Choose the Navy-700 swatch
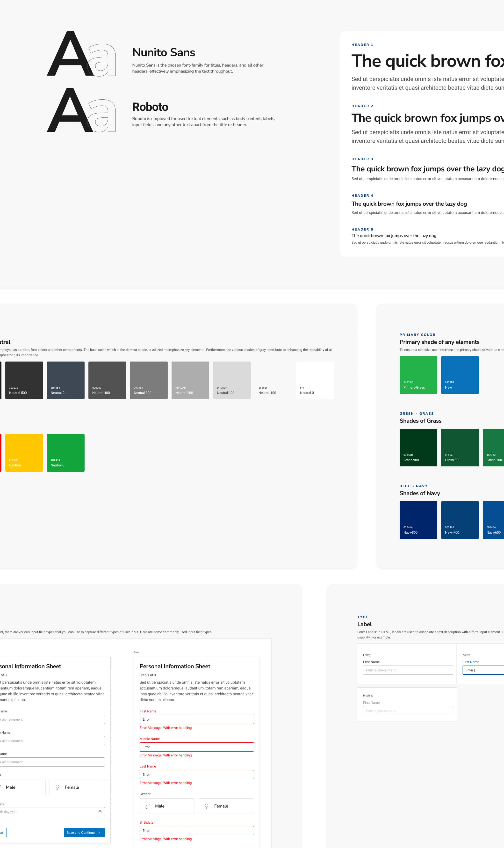Screen dimensions: 504x848 tap(460, 520)
